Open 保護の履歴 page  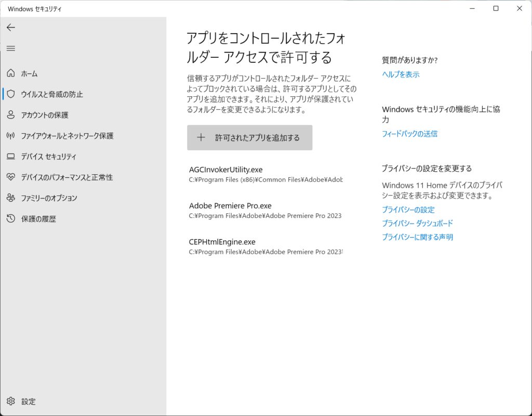tap(83, 219)
